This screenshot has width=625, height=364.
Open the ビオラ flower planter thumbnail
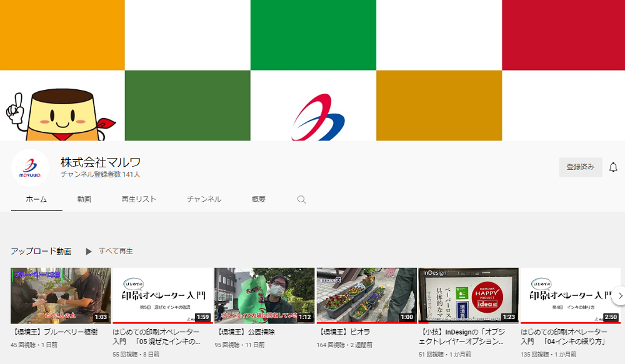(366, 295)
